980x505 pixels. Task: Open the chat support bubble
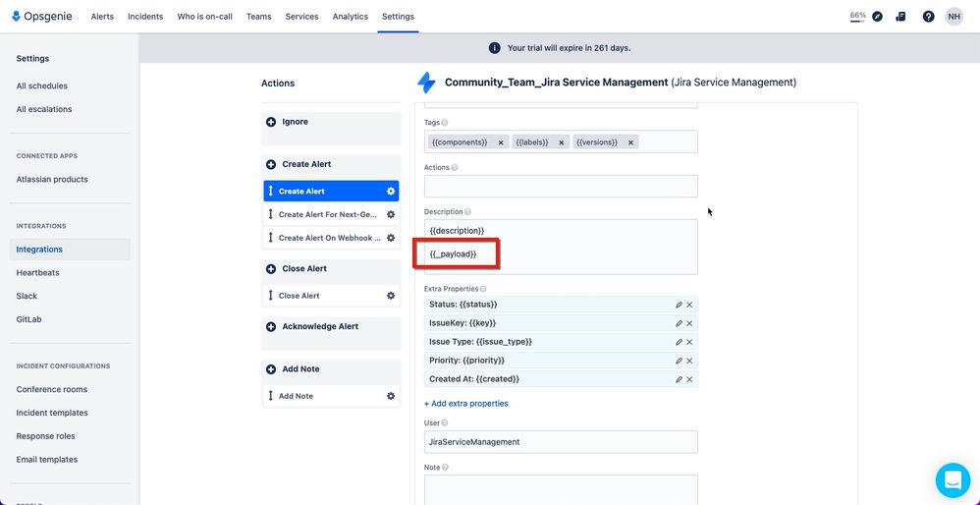pos(953,480)
